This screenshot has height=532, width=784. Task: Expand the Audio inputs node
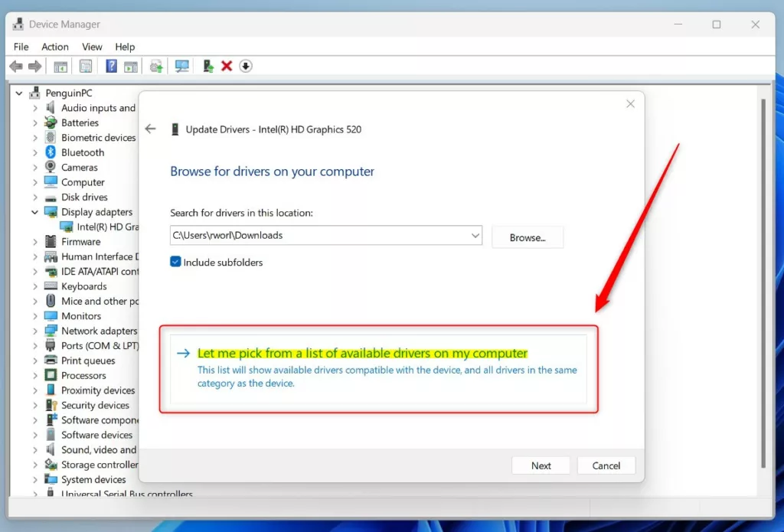pyautogui.click(x=34, y=108)
